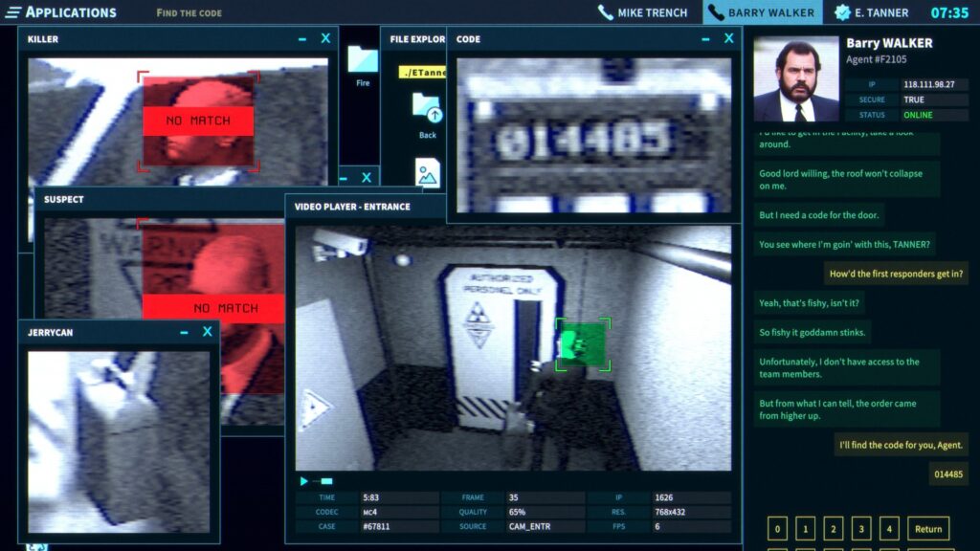Close the Jerrycan window
Viewport: 980px width, 551px height.
coord(207,332)
